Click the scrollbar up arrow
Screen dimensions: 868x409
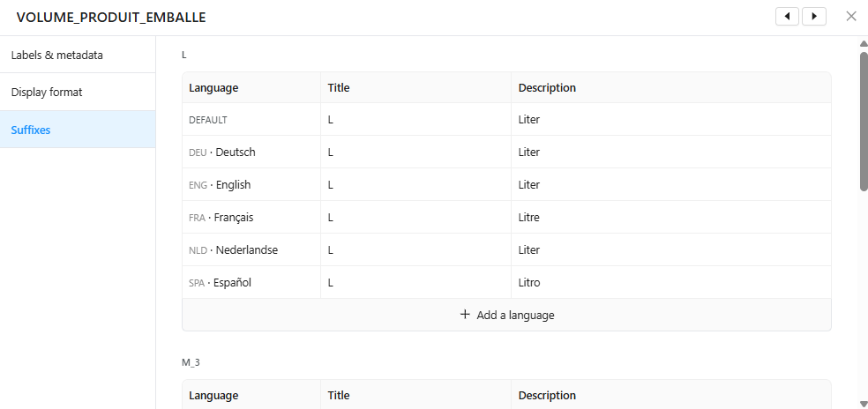(863, 43)
